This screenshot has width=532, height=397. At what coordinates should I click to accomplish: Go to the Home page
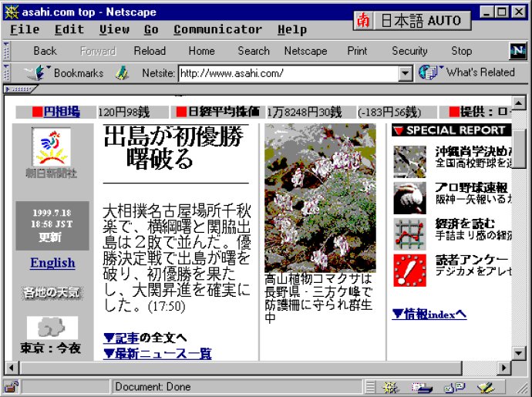point(201,51)
